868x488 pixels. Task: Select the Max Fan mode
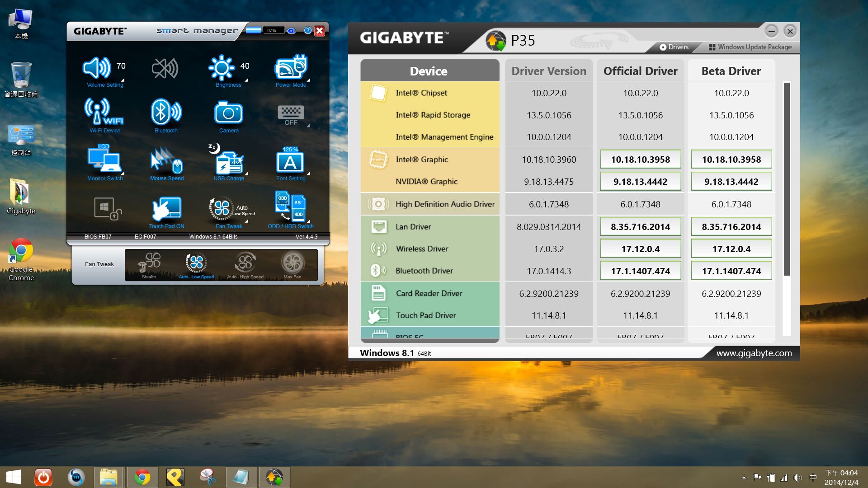coord(292,265)
